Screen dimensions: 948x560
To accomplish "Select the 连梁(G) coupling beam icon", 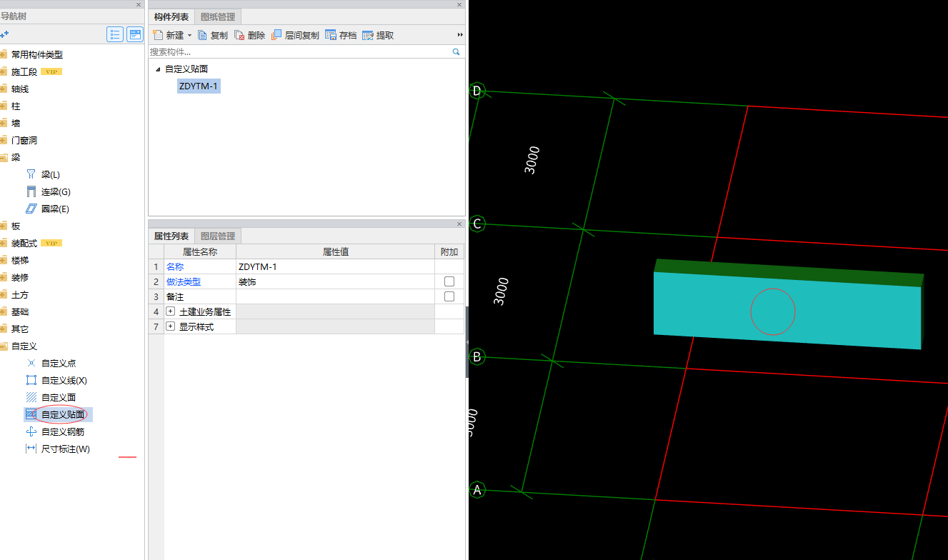I will click(x=31, y=191).
